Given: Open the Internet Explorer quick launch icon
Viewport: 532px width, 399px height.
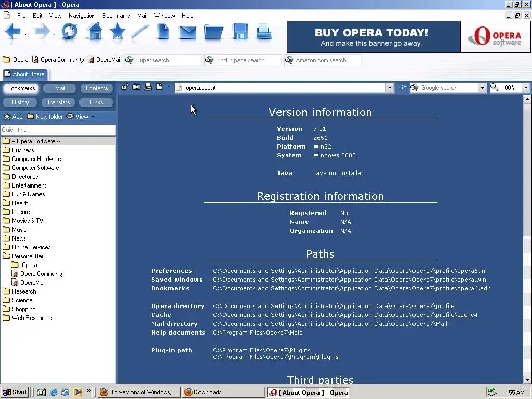Looking at the screenshot, I should [x=54, y=392].
